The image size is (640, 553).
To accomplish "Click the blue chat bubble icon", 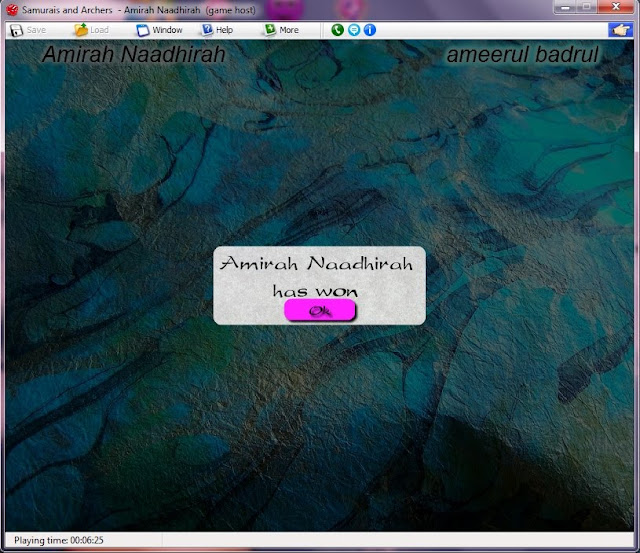I will click(x=354, y=30).
